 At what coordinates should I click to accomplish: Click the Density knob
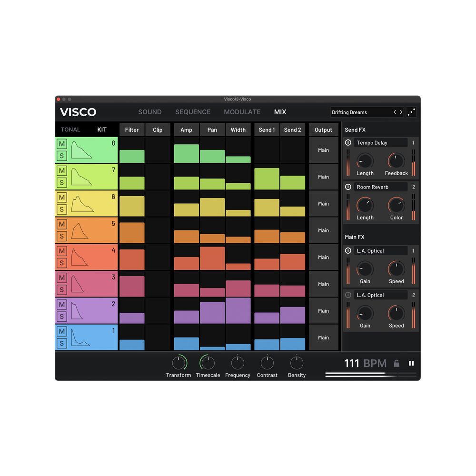click(x=297, y=363)
